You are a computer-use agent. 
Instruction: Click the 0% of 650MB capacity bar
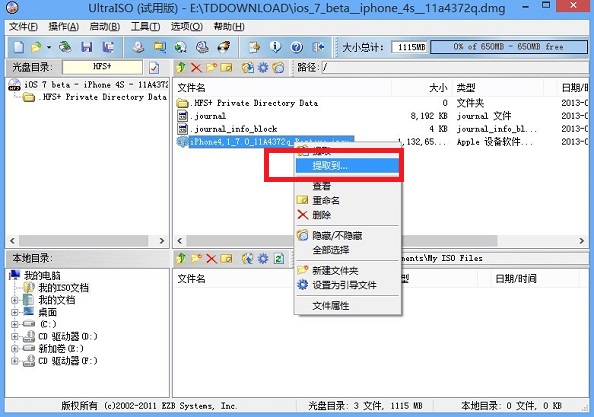click(509, 47)
